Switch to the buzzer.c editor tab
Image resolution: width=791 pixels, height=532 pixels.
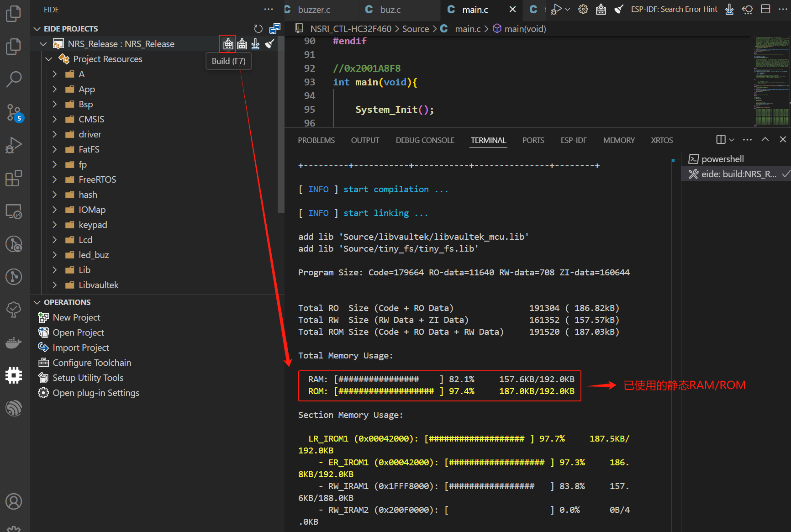[313, 10]
